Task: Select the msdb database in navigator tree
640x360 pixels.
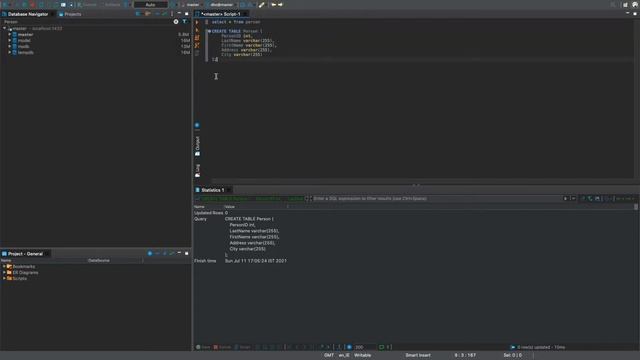Action: click(24, 46)
